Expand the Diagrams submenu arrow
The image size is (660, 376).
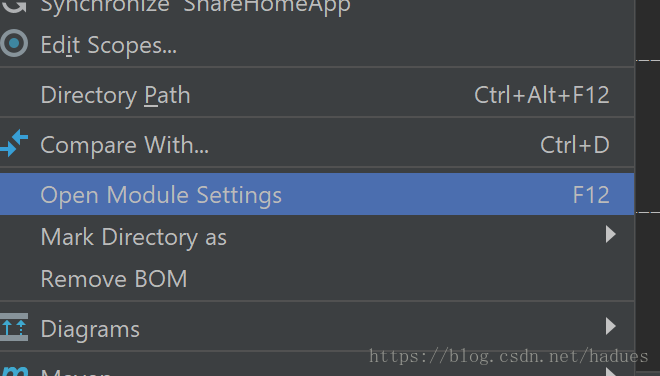coord(611,326)
